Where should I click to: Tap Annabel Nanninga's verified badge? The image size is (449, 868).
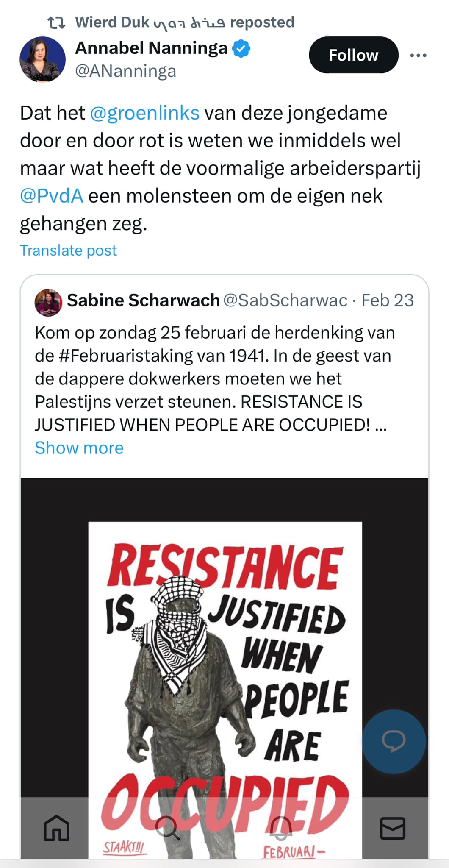tap(241, 48)
